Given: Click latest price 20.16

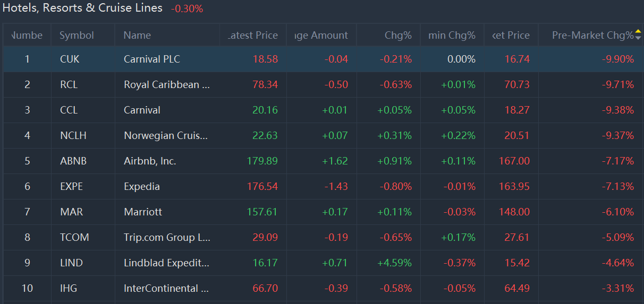Looking at the screenshot, I should coord(265,110).
